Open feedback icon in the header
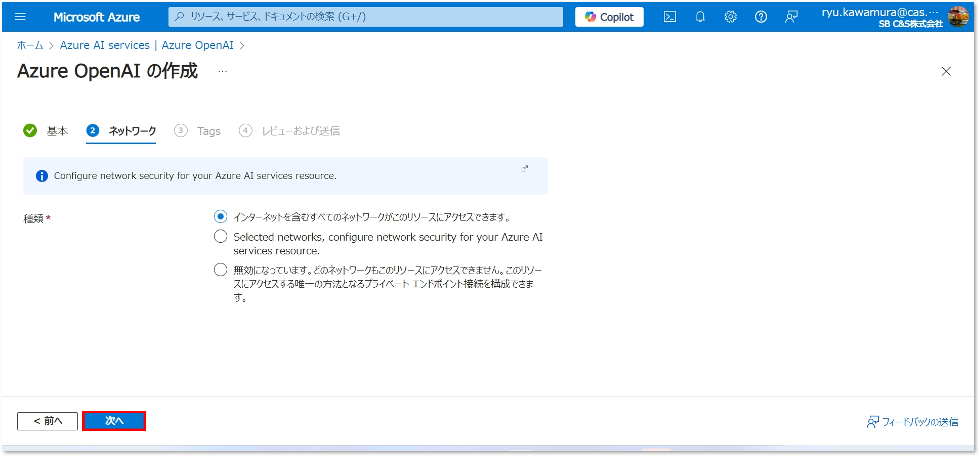This screenshot has height=457, width=980. 791,17
